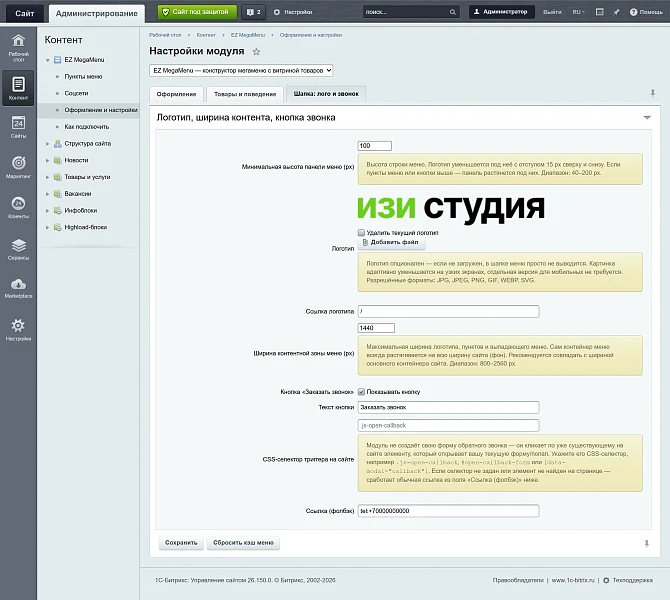Switch to the Сайт top tab
This screenshot has width=670, height=600.
(24, 13)
